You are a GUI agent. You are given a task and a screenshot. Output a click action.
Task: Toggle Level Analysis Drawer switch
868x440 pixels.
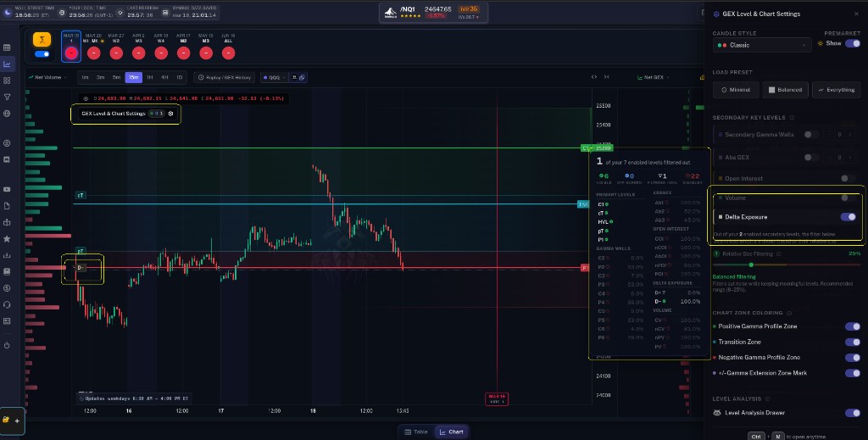coord(853,413)
